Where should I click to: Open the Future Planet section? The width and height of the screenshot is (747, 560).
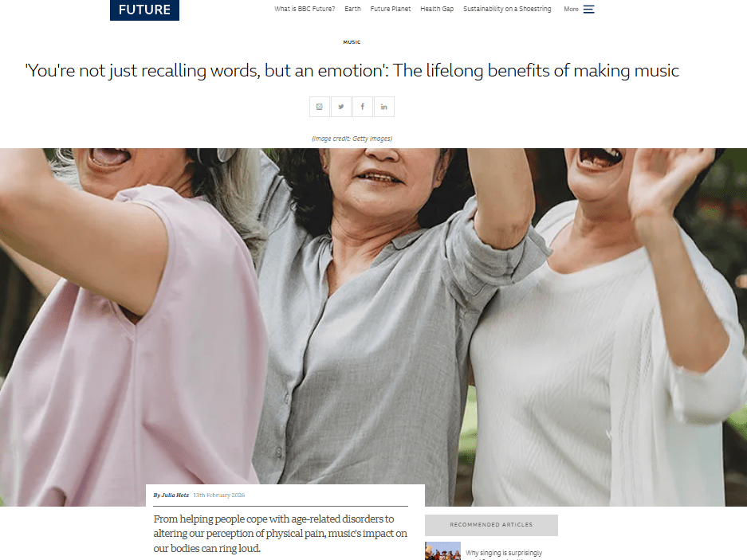coord(390,9)
